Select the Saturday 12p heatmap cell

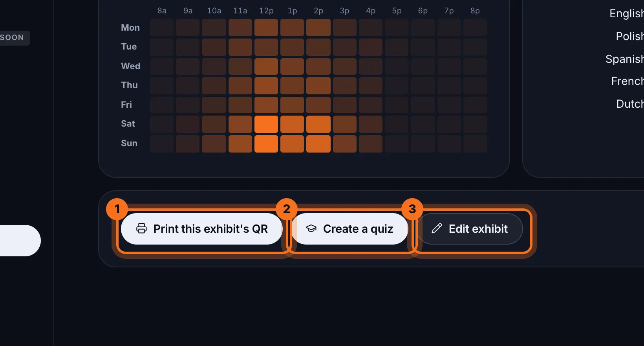266,124
